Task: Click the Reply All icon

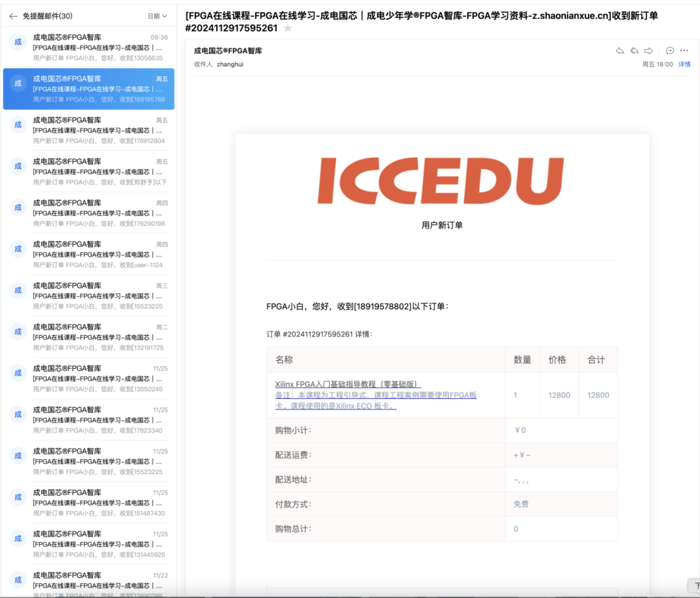Action: coord(634,50)
